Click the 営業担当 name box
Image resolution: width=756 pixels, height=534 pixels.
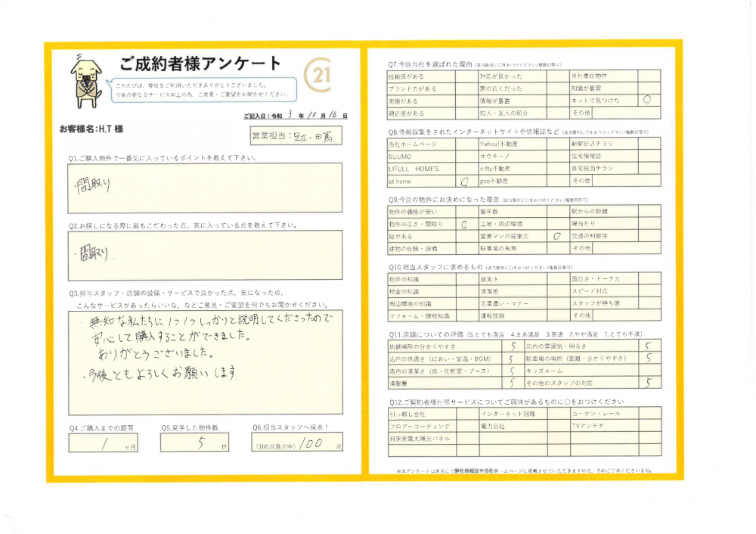click(295, 136)
